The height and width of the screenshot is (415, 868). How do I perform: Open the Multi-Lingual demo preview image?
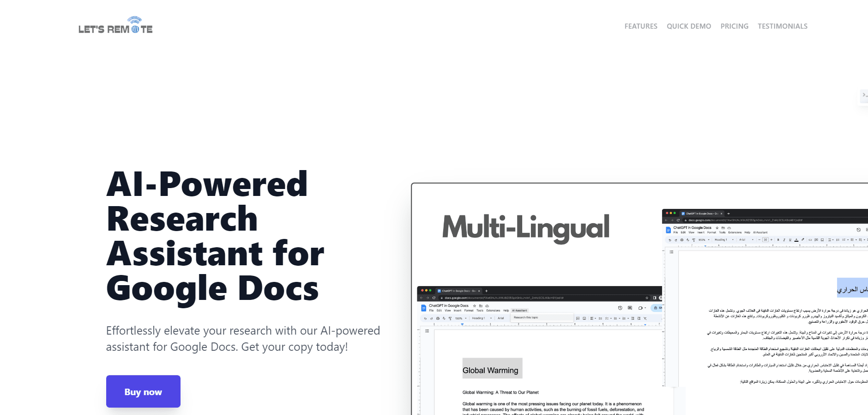coord(639,299)
